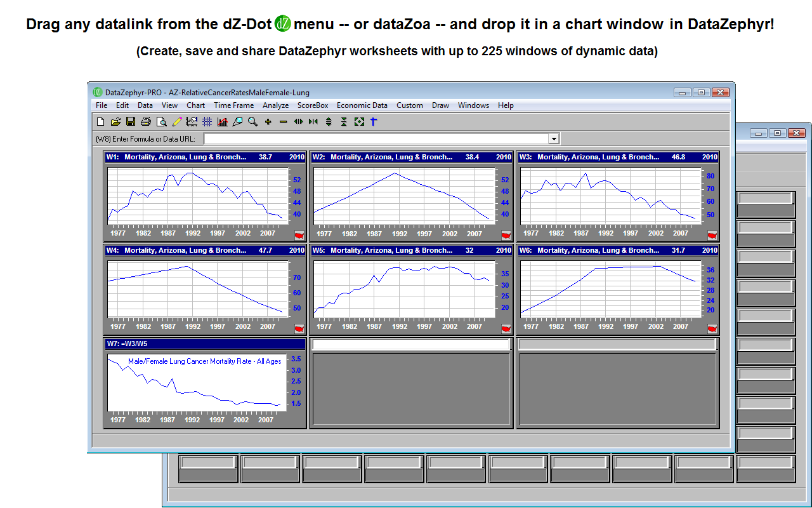Select the pencil draw tool
Viewport: 812px width, 508px height.
[177, 122]
